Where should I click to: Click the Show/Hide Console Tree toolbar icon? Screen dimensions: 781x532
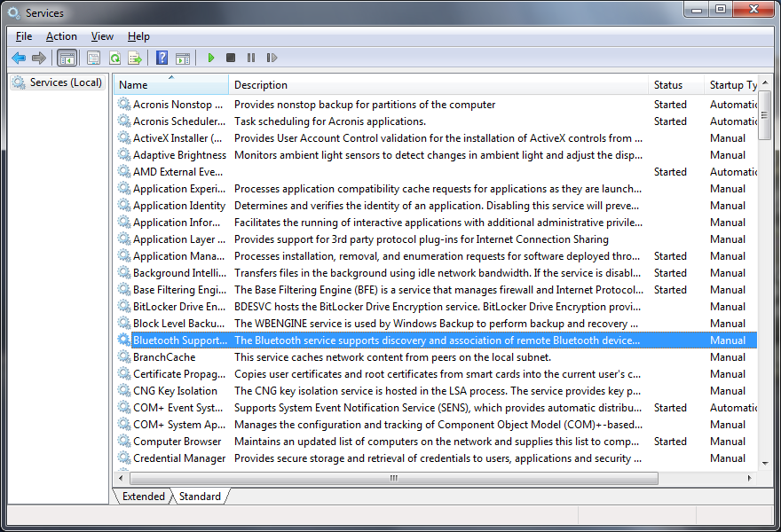(x=67, y=58)
